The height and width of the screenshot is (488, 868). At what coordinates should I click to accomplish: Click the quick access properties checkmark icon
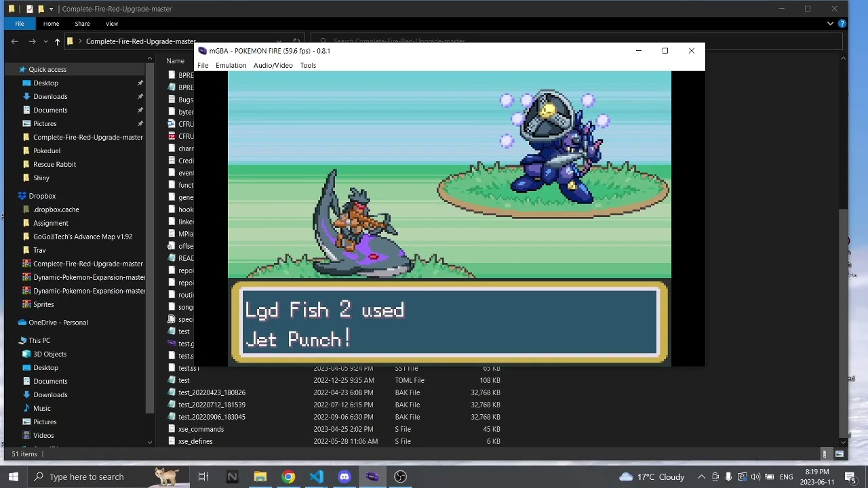pyautogui.click(x=29, y=9)
